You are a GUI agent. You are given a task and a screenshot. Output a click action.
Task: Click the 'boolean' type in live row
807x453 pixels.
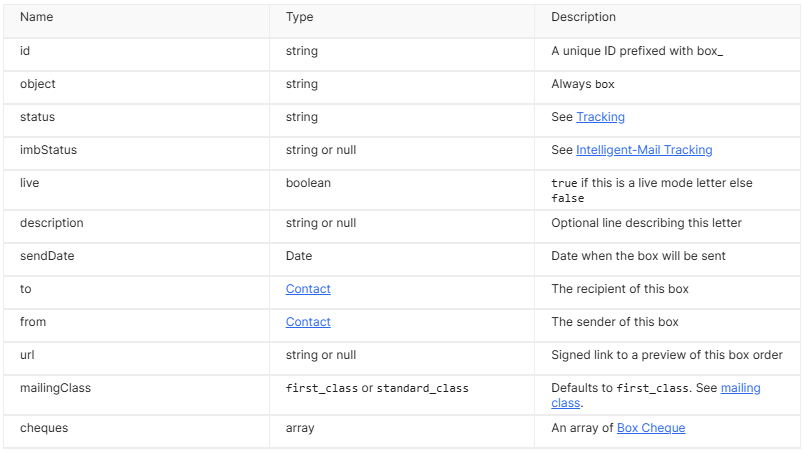tap(308, 183)
